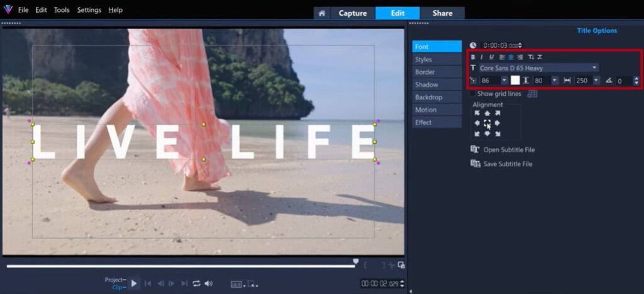Click the Open Subtitle File icon
Image resolution: width=644 pixels, height=294 pixels.
pos(475,150)
